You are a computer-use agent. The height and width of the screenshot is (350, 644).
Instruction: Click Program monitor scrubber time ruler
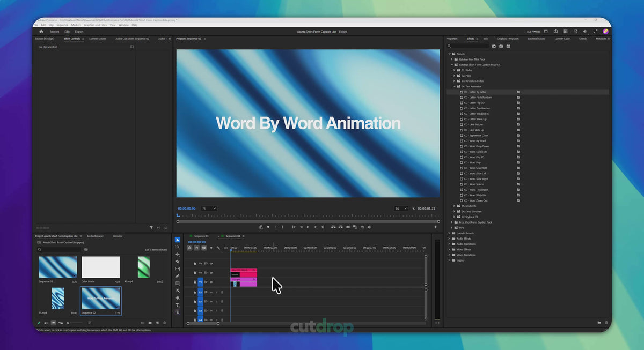pos(308,215)
